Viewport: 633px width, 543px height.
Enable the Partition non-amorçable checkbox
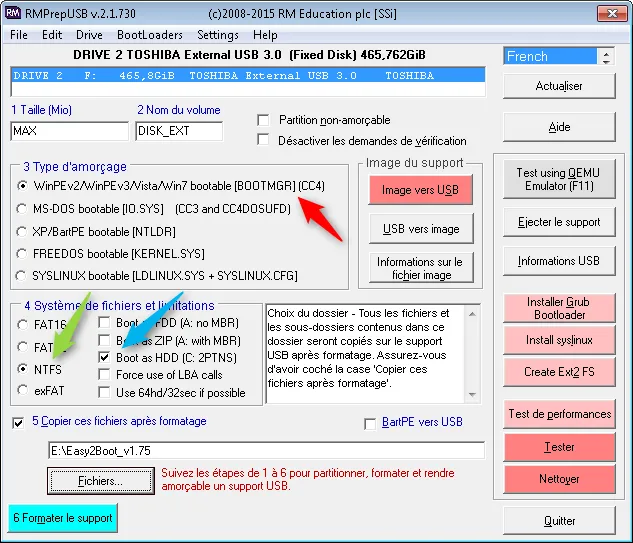point(263,120)
